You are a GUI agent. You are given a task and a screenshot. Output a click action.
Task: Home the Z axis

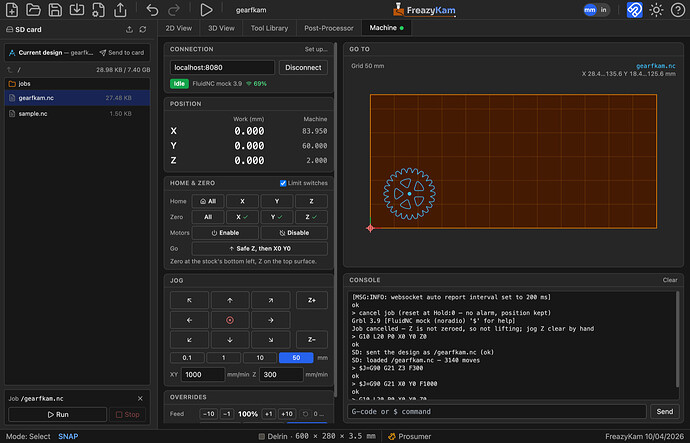(x=311, y=201)
